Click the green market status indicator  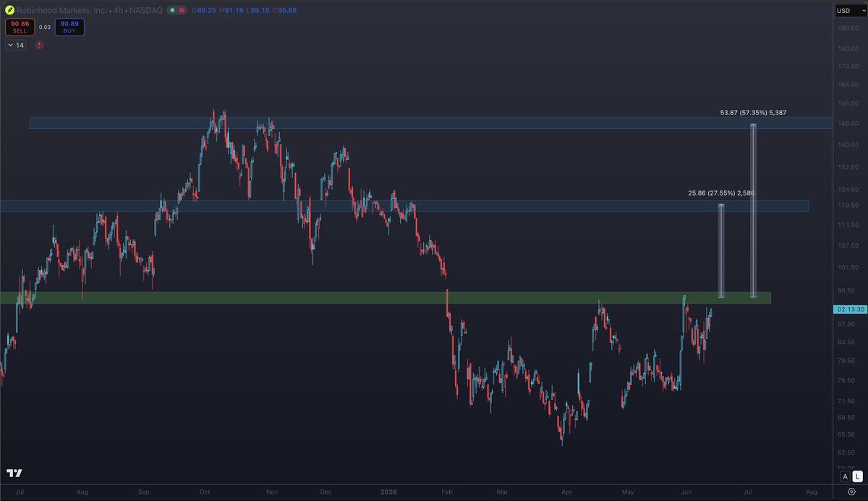tap(171, 10)
